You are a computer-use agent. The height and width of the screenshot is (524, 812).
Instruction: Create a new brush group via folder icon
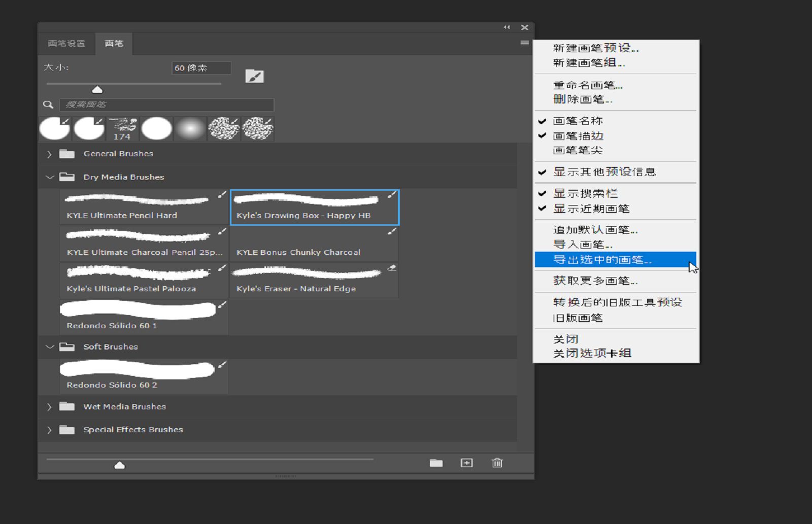tap(436, 463)
